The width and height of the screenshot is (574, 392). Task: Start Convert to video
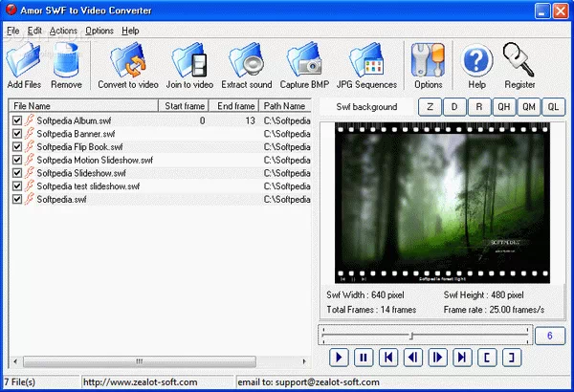(128, 65)
